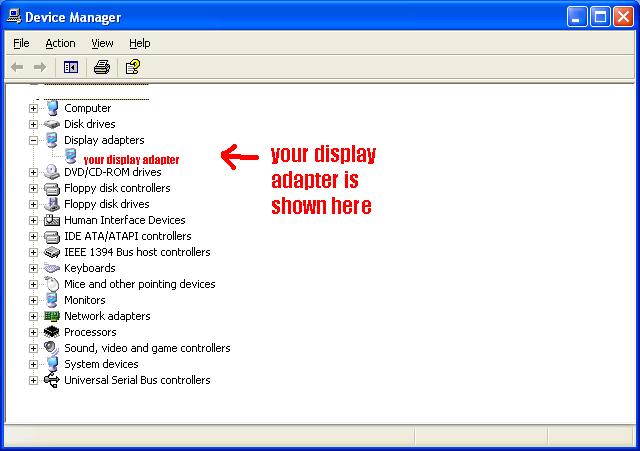This screenshot has height=451, width=640.
Task: Toggle the console tree pane icon
Action: (x=71, y=67)
